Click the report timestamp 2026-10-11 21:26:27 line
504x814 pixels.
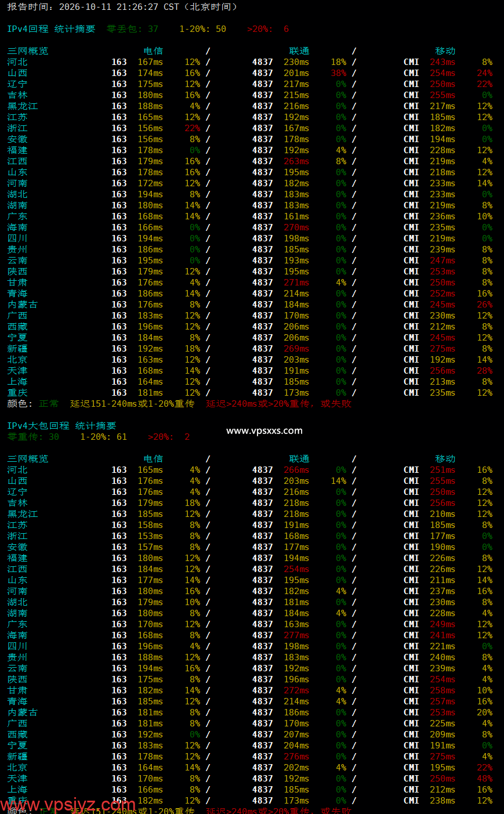click(x=122, y=7)
